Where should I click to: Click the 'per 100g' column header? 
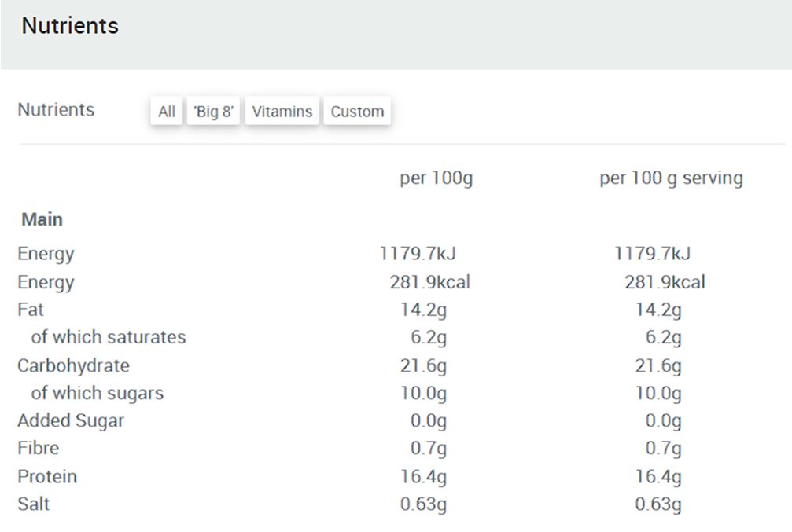(x=436, y=178)
